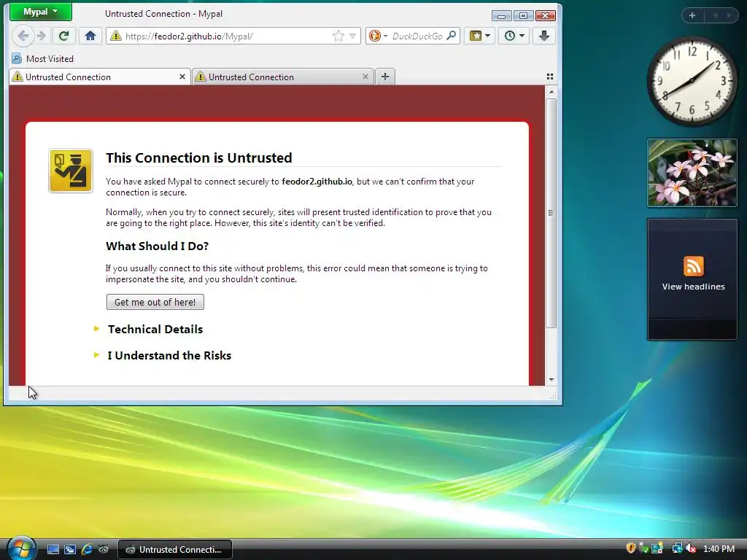
Task: Click the flower slideshow gadget picture
Action: [692, 173]
